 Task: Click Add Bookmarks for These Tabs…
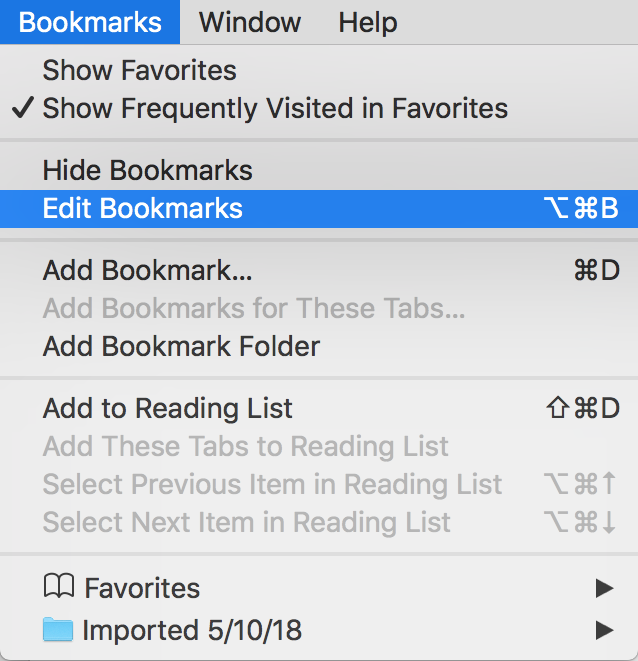pyautogui.click(x=254, y=309)
